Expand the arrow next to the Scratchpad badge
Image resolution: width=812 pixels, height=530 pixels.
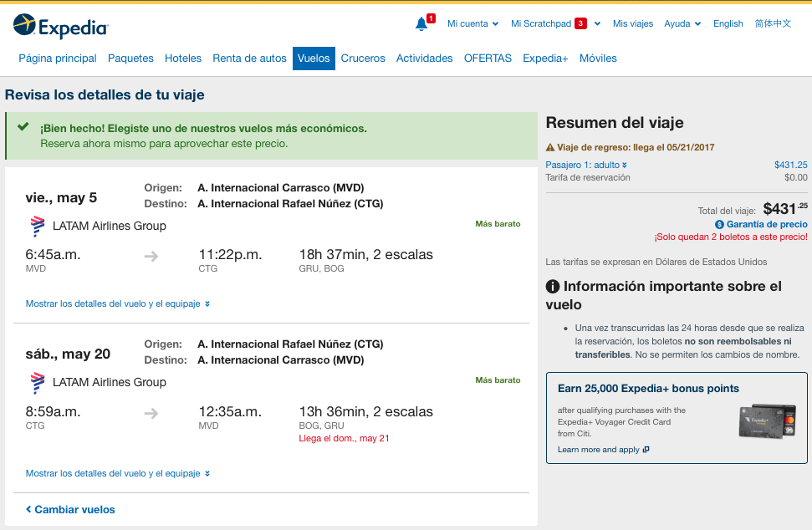pos(597,23)
